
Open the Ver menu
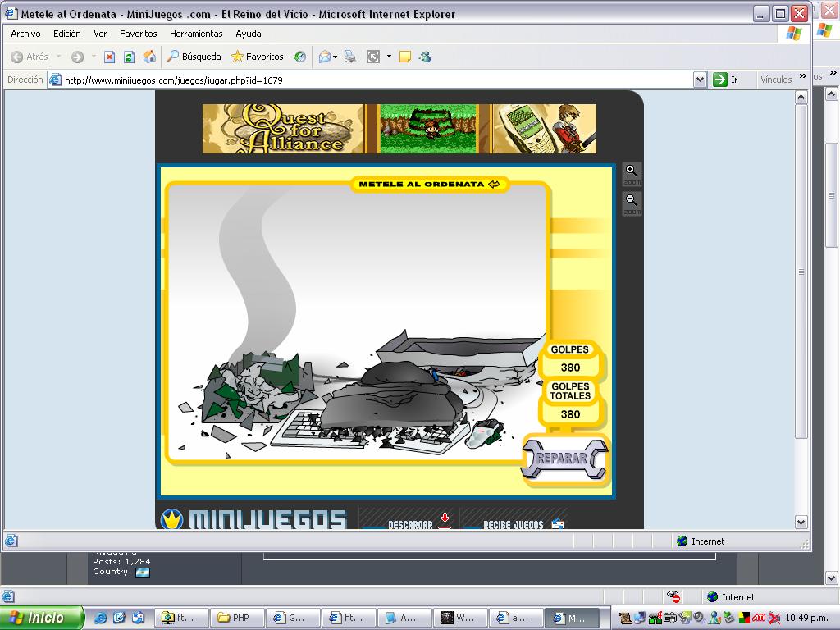click(x=100, y=34)
